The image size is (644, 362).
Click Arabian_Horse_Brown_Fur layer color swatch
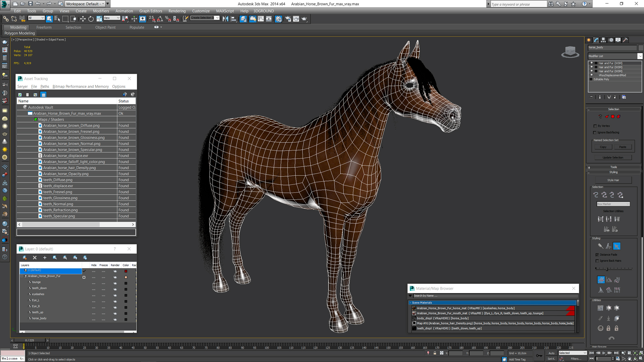click(126, 277)
